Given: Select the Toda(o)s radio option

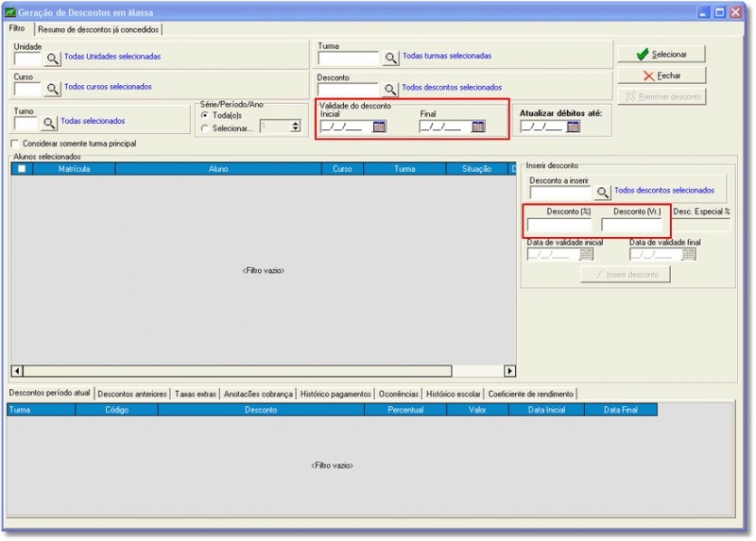Looking at the screenshot, I should pos(205,115).
